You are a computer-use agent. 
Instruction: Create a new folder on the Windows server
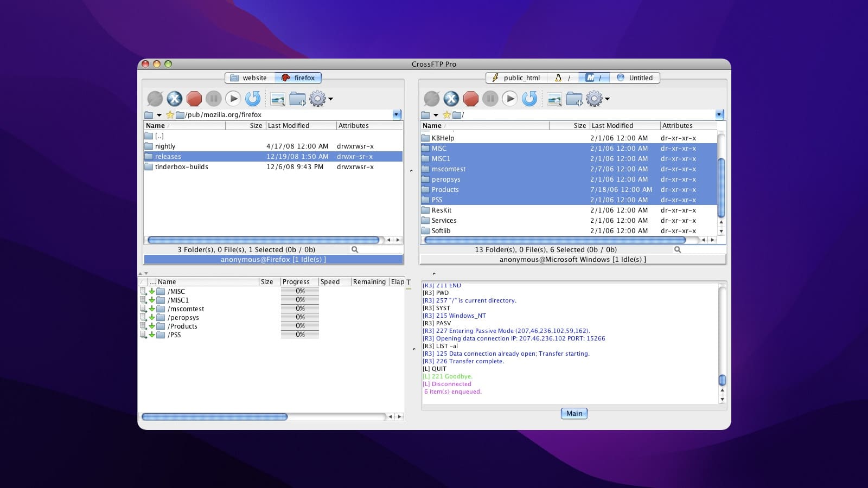pyautogui.click(x=574, y=100)
